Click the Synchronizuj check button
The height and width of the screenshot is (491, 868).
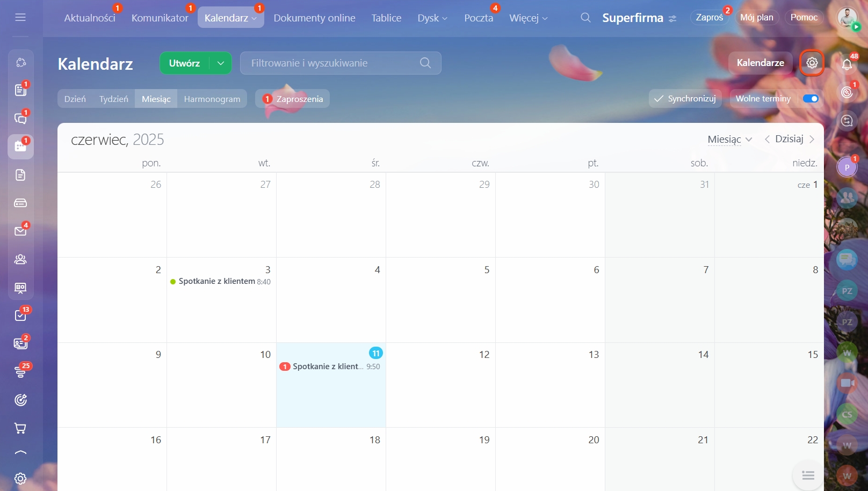pos(685,99)
